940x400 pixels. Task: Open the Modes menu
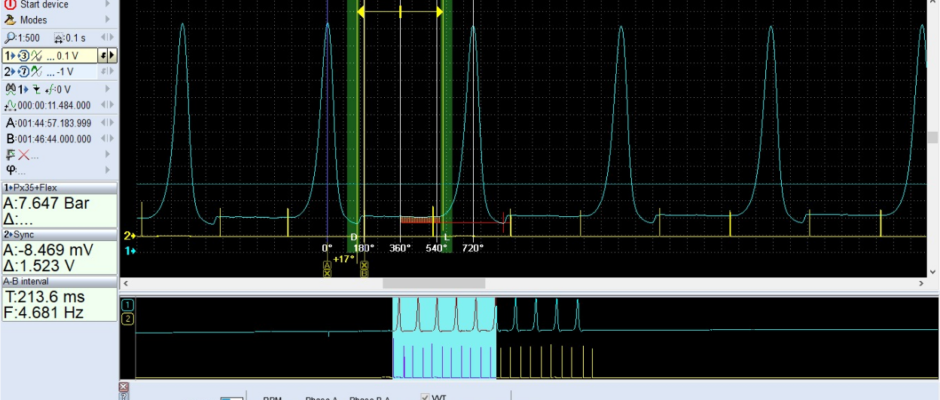33,20
